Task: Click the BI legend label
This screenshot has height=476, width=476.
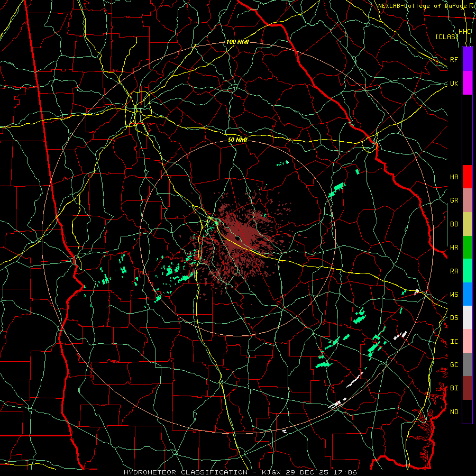Action: tap(454, 388)
